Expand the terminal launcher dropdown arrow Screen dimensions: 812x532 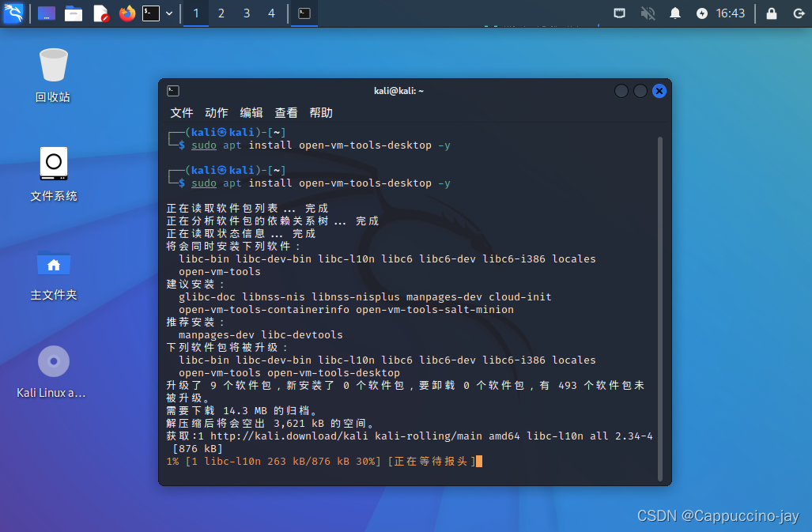[169, 13]
